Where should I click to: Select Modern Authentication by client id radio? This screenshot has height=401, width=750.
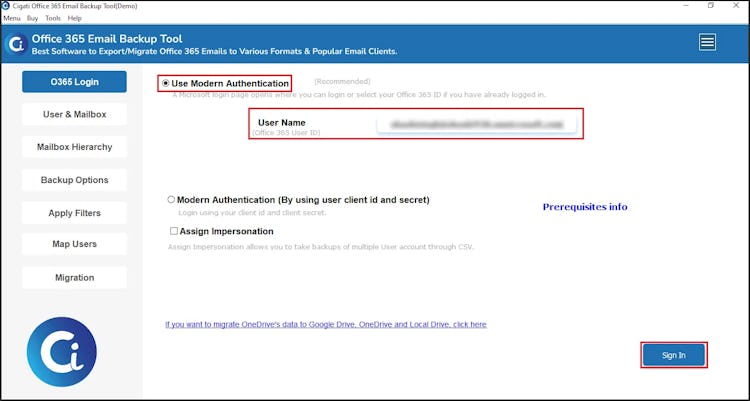171,200
